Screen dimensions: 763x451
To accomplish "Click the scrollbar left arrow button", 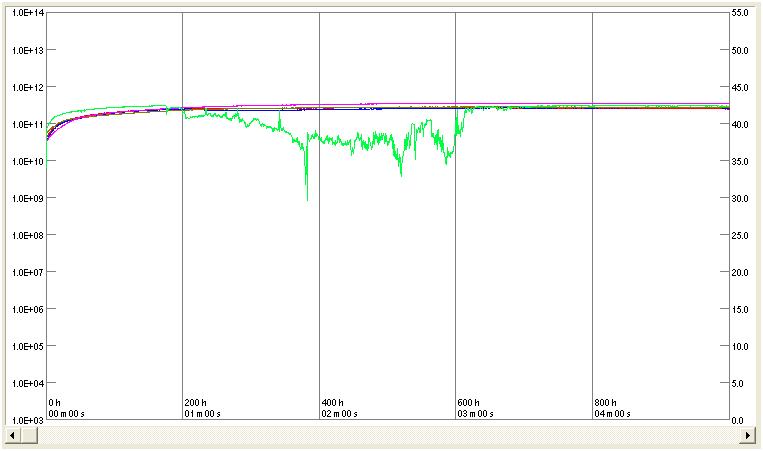I will pos(12,435).
